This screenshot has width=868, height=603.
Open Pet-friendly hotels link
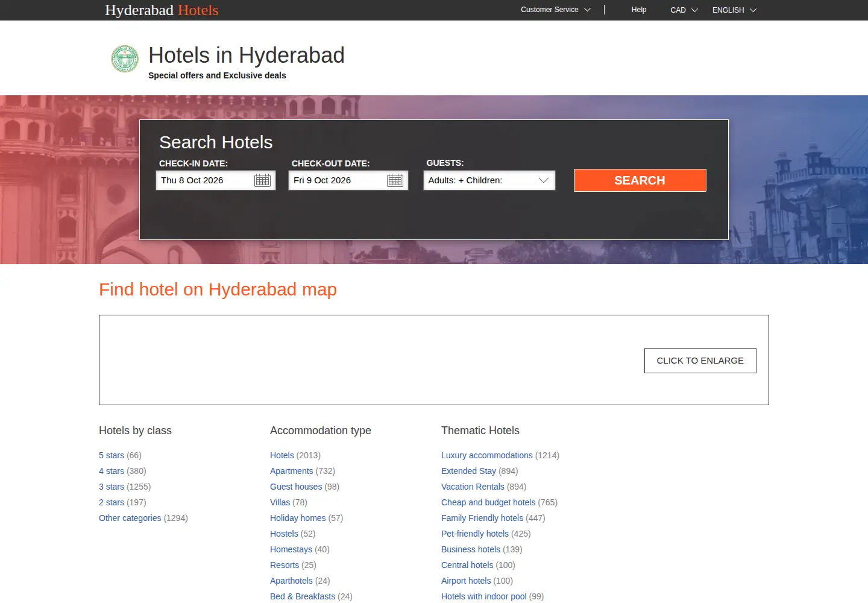pos(475,534)
